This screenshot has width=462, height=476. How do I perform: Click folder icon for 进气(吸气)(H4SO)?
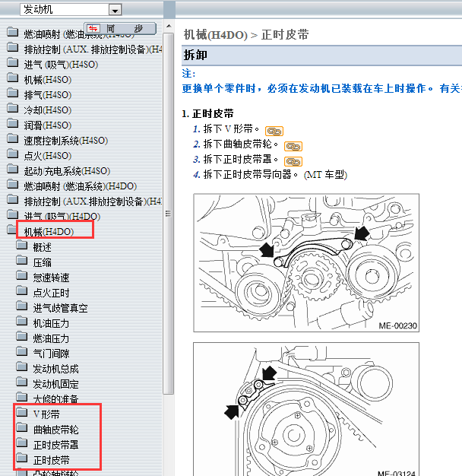click(12, 62)
